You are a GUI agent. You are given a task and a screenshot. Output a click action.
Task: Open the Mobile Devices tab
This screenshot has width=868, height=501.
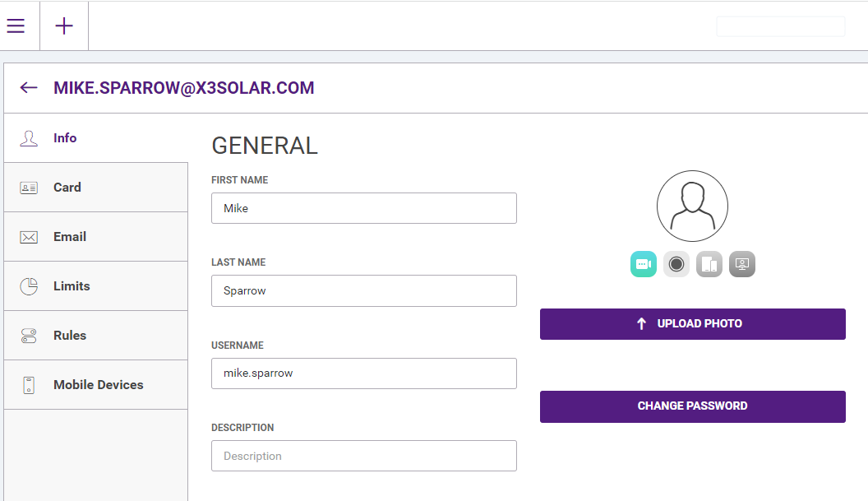(x=95, y=385)
